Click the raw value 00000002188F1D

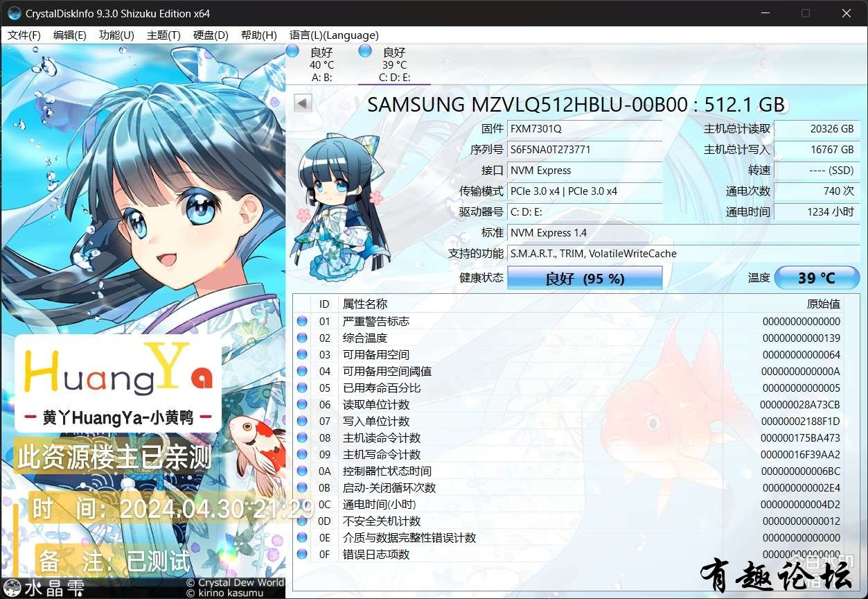point(800,421)
